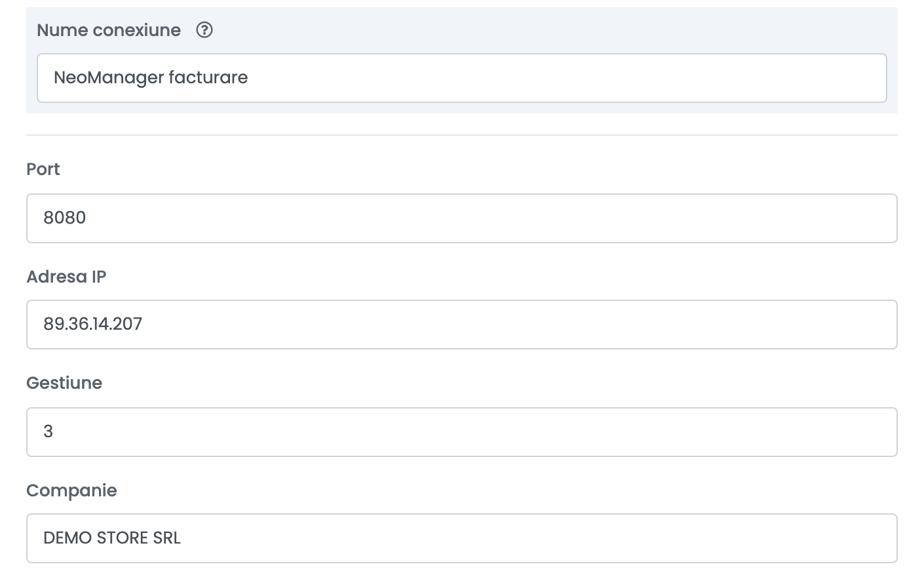Activate the Gestiune input field
924x577 pixels.
coord(462,432)
